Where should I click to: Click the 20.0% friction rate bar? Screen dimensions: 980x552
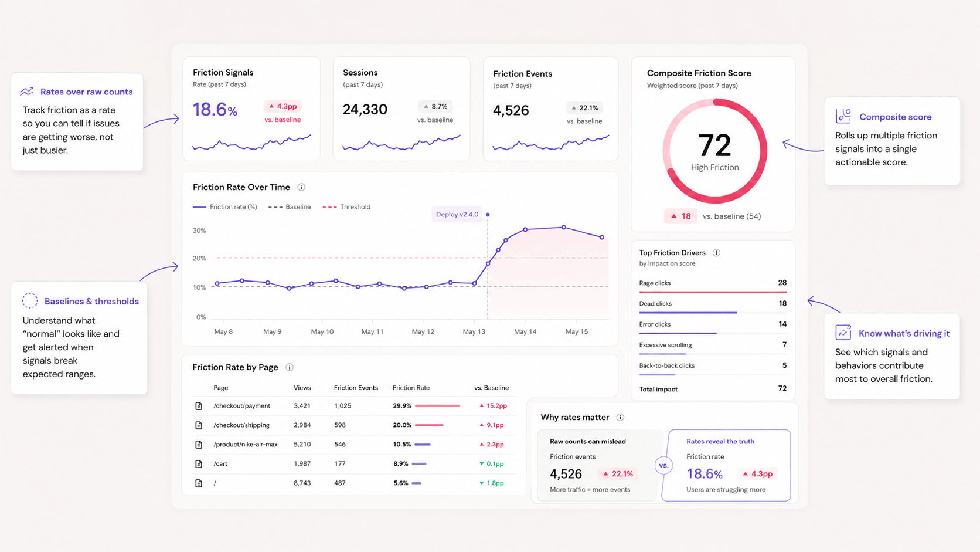(x=429, y=425)
